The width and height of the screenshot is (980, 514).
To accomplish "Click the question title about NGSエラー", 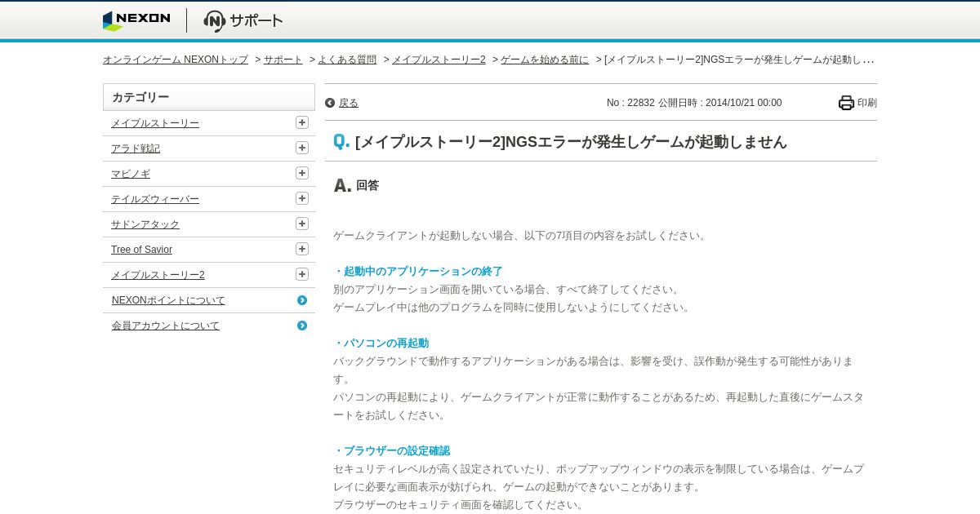I will [x=571, y=142].
